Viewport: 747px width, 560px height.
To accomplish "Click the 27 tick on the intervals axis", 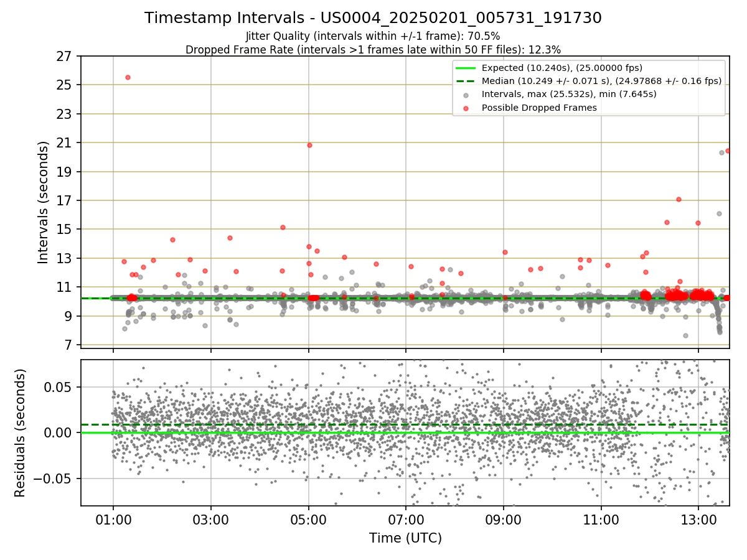I will coord(64,56).
